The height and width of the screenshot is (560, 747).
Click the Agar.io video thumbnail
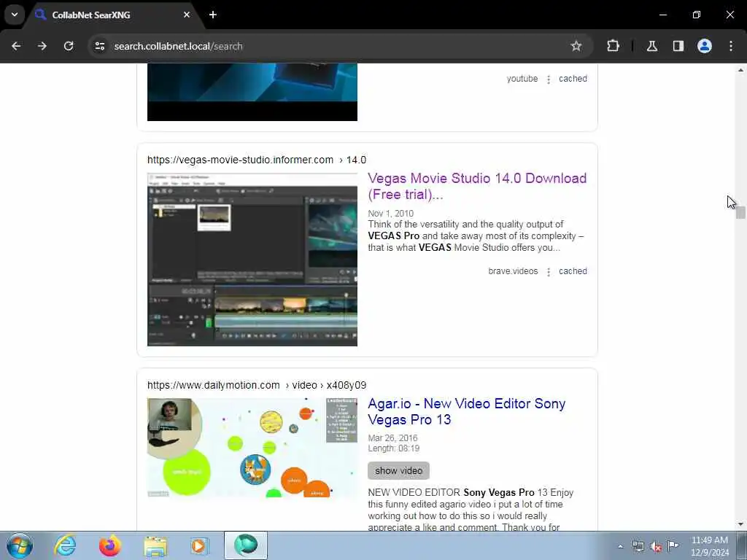pyautogui.click(x=252, y=448)
